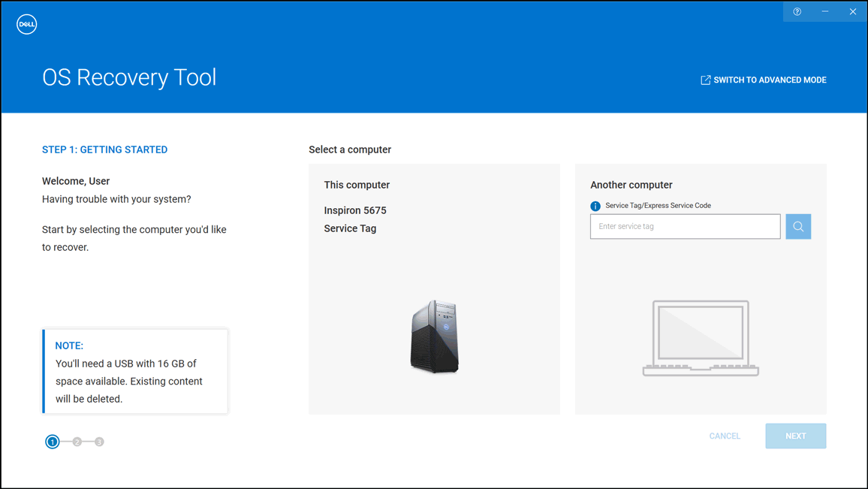This screenshot has height=489, width=868.
Task: Click the Dell logo in the header
Action: coord(26,23)
